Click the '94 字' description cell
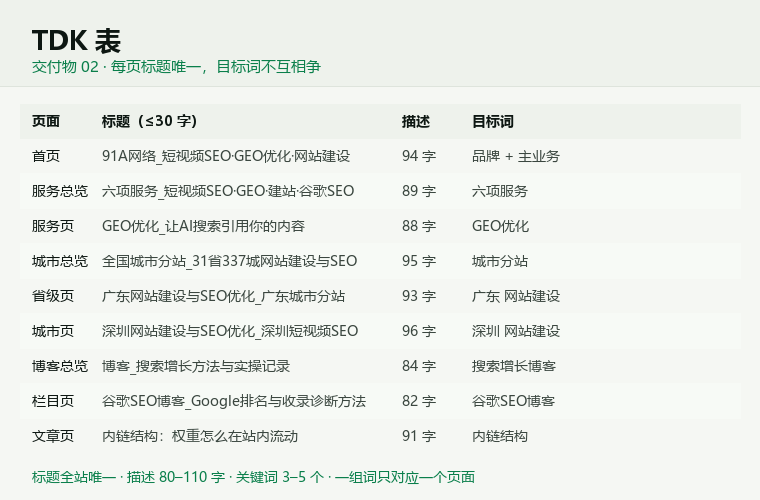Viewport: 760px width, 500px height. coord(419,156)
